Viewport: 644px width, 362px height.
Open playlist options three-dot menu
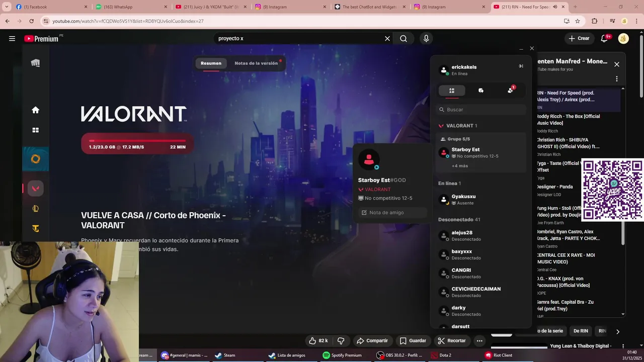pyautogui.click(x=617, y=79)
